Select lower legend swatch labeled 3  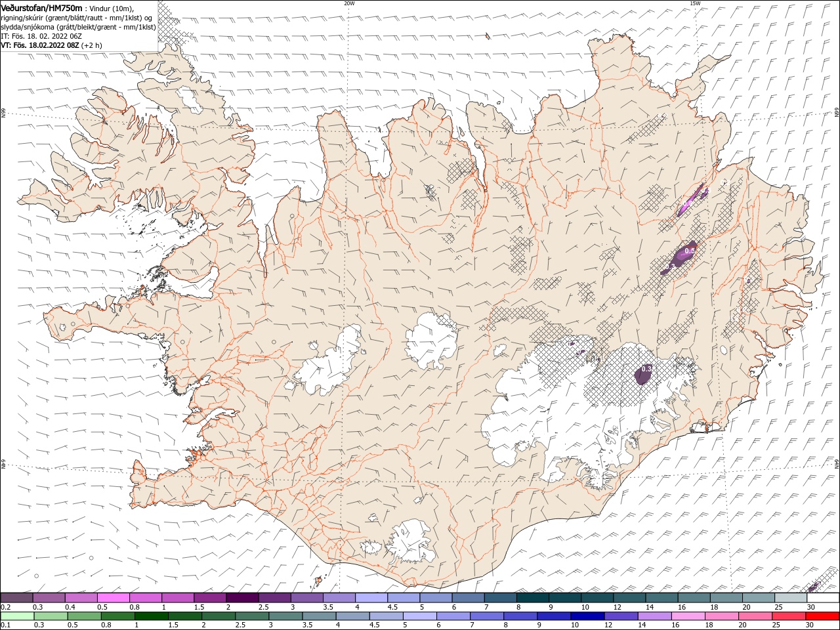pos(285,616)
